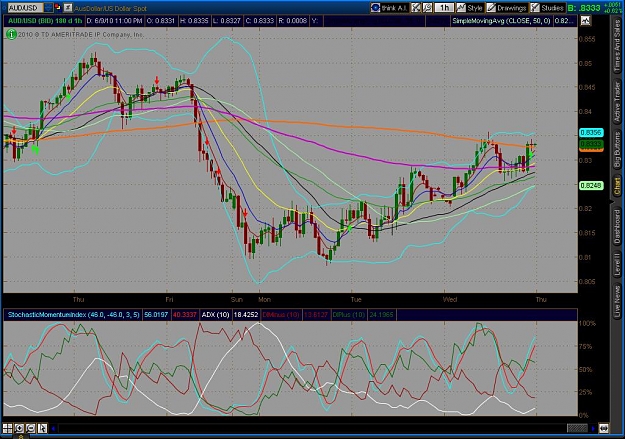Click the D: 6/9/10 11:00 PM date readout
Viewport: 625px width, 439px height.
point(114,21)
